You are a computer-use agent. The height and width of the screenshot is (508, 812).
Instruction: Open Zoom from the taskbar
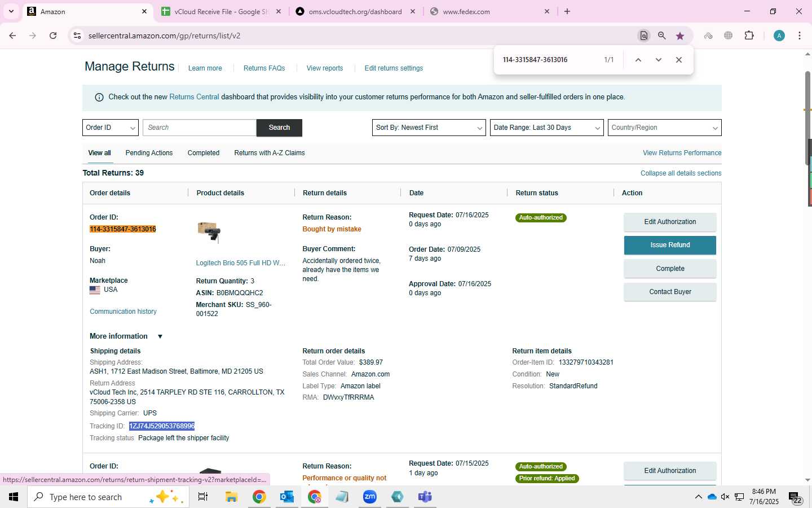370,497
